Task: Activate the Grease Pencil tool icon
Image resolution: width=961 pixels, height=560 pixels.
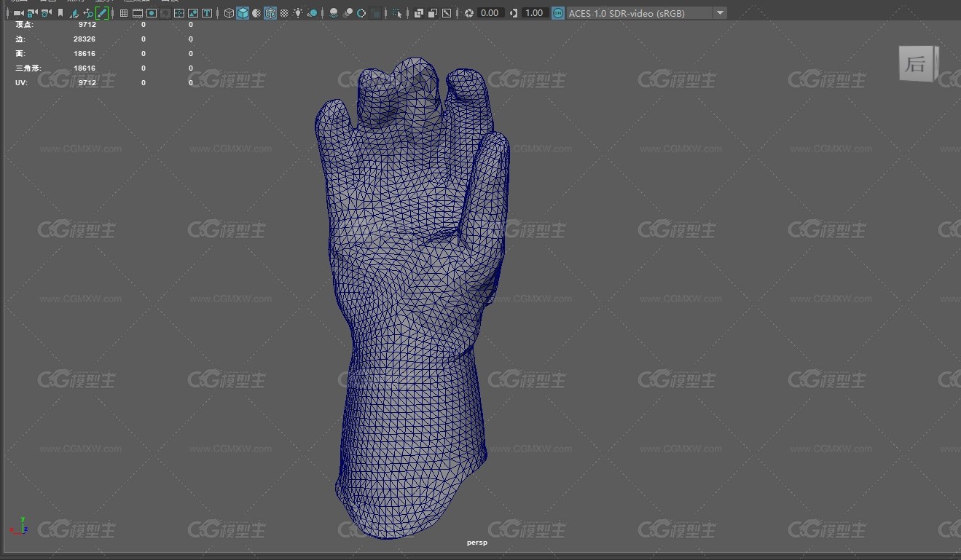Action: click(x=102, y=13)
